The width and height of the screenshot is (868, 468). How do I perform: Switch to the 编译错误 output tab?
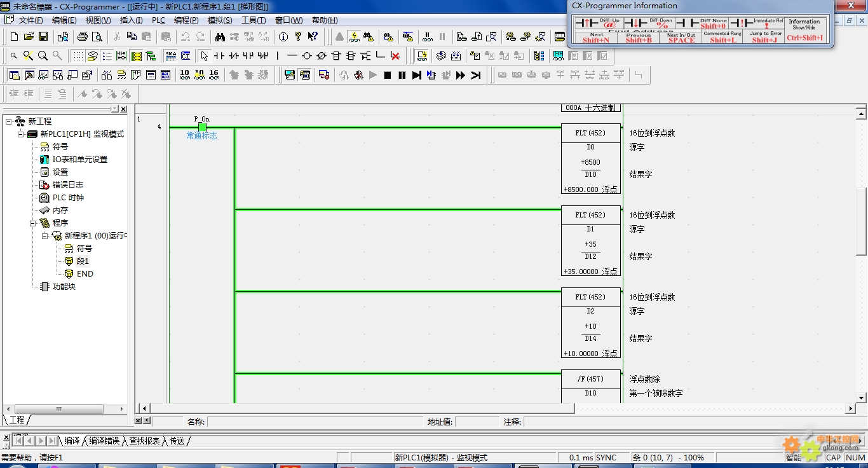(104, 441)
